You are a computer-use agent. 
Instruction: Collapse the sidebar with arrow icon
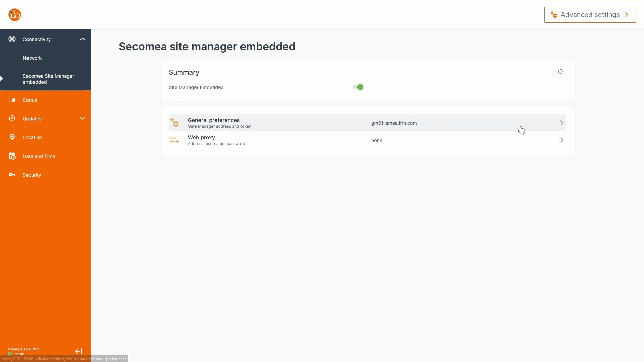point(78,351)
